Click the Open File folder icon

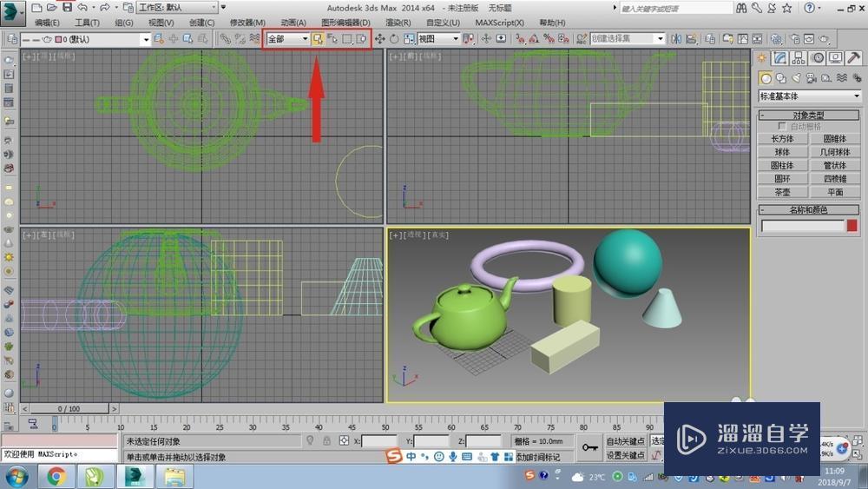tap(52, 7)
